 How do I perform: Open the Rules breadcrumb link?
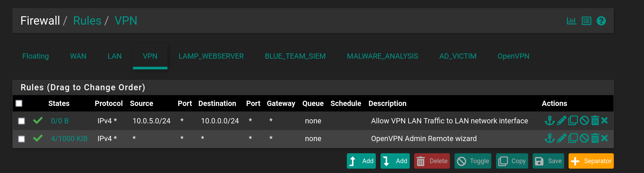click(87, 21)
